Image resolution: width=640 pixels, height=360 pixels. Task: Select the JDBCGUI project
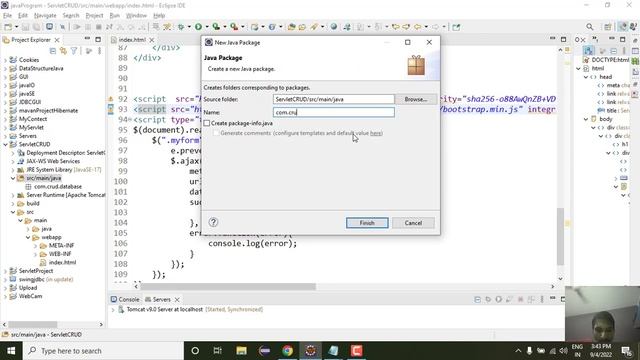pos(30,102)
